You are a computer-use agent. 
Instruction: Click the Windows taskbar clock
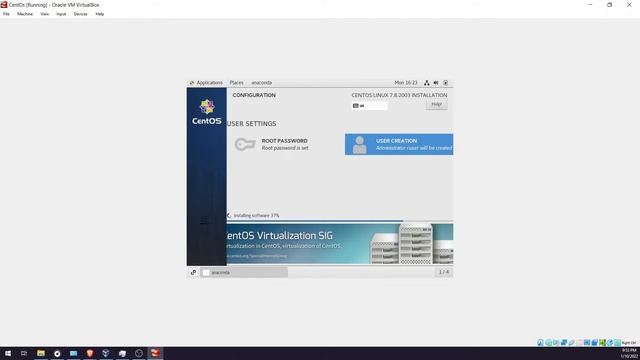(629, 353)
